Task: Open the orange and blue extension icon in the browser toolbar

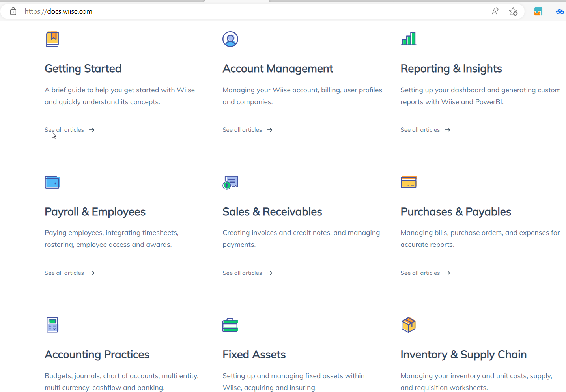Action: 538,11
